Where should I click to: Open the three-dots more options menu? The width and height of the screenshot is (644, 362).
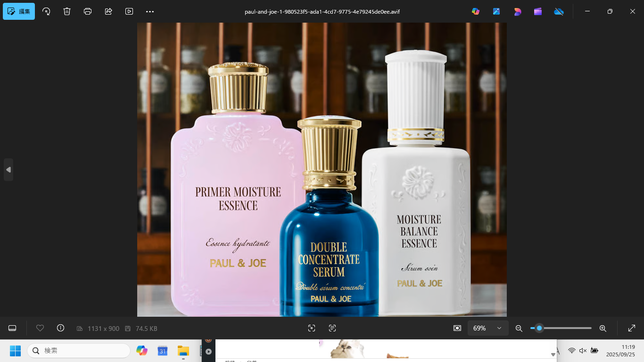(x=150, y=11)
